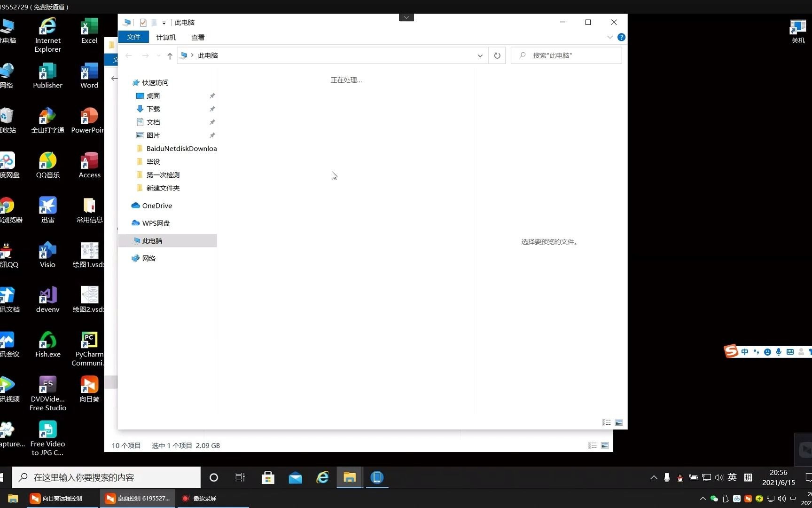Open the Sogou emoji picker icon
Image resolution: width=812 pixels, height=508 pixels.
pyautogui.click(x=767, y=352)
